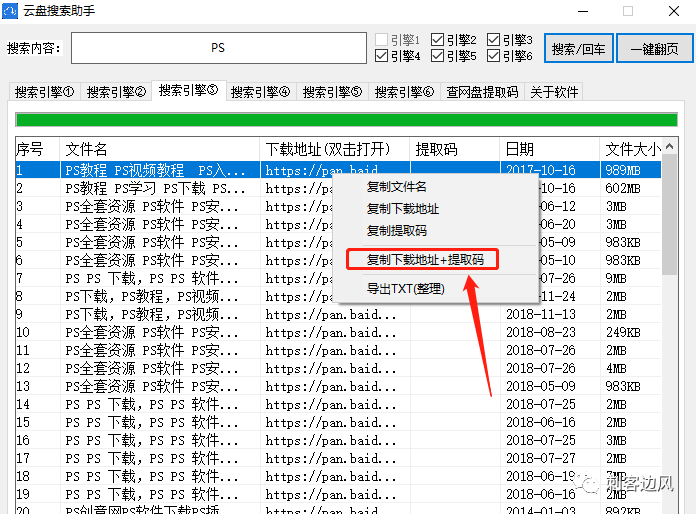This screenshot has width=696, height=514.
Task: Sort by the 日期 column header
Action: click(x=550, y=149)
